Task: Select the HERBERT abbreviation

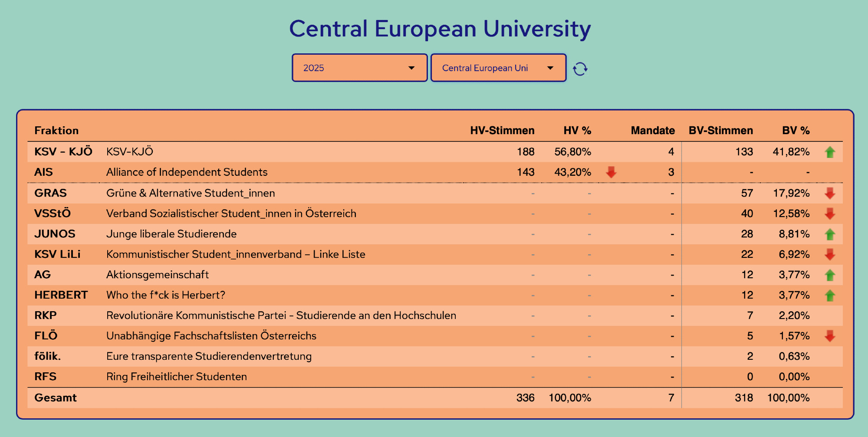Action: pyautogui.click(x=61, y=295)
